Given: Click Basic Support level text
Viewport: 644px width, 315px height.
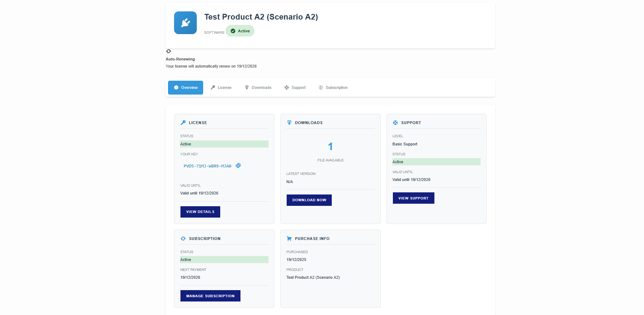Looking at the screenshot, I should (405, 144).
